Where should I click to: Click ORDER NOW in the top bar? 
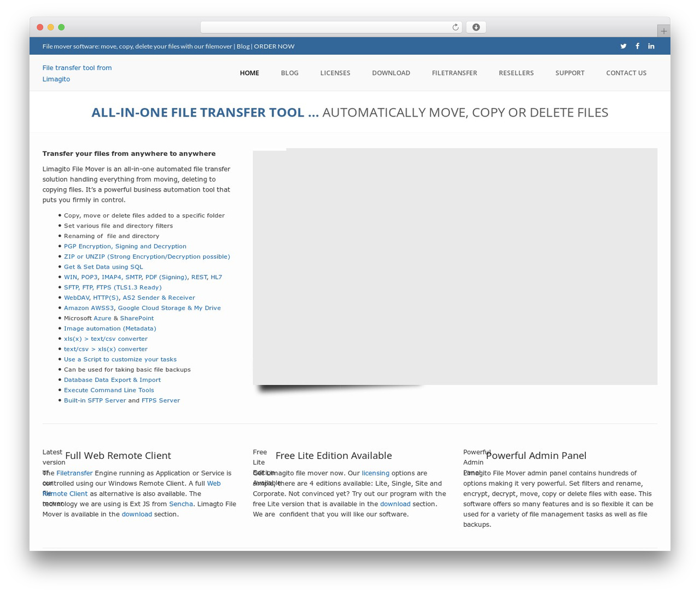tap(274, 46)
